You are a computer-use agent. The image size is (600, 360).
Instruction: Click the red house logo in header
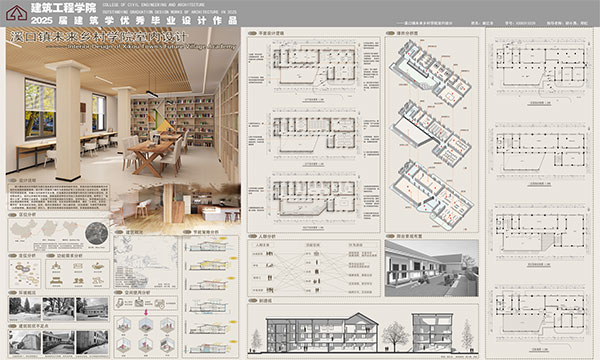(16, 13)
